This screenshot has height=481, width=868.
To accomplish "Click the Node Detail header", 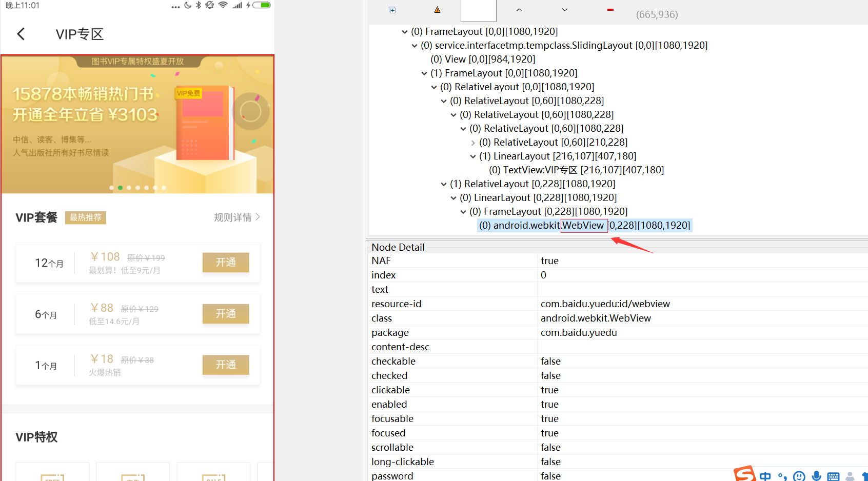I will click(x=398, y=247).
